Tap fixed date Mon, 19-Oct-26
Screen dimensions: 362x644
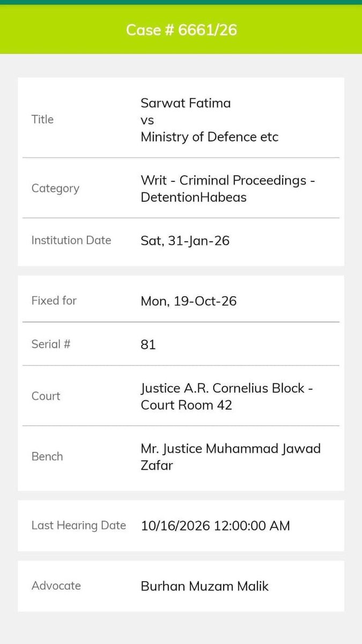[x=189, y=301]
